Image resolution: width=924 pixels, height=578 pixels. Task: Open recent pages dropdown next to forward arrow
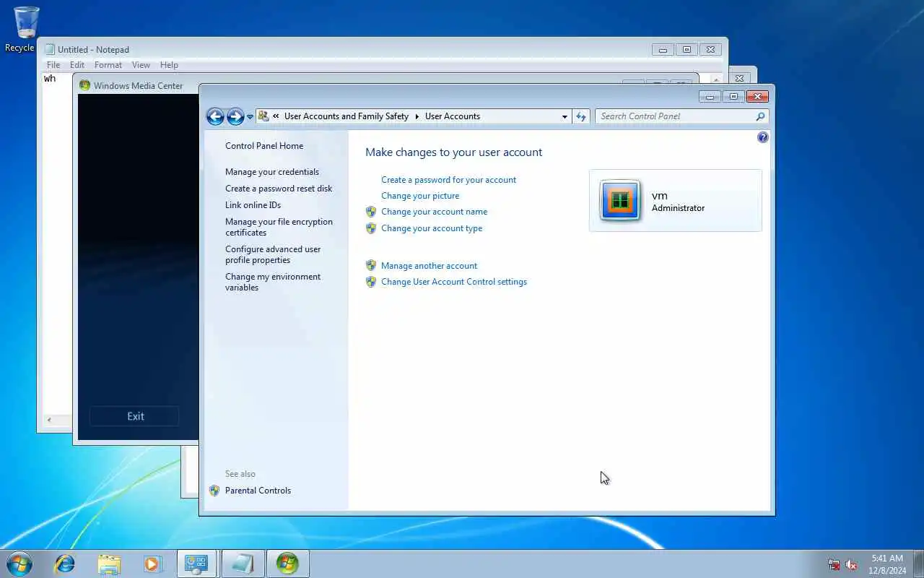[x=250, y=117]
